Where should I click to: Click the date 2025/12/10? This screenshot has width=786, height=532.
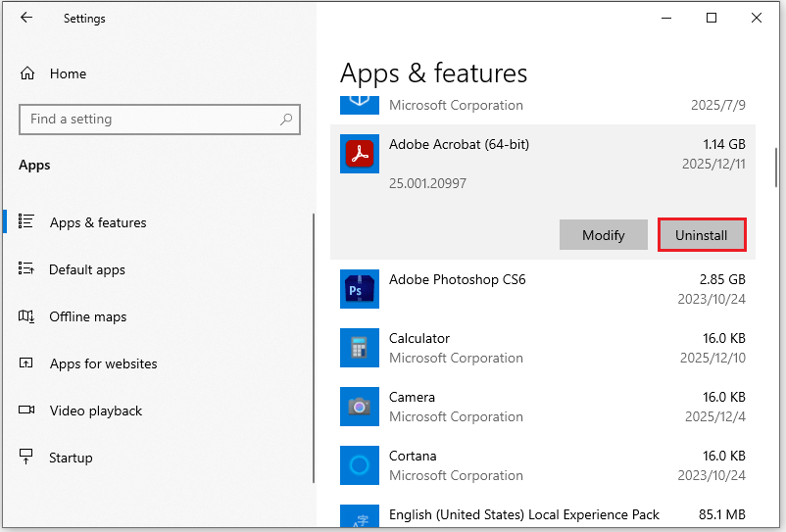[x=712, y=358]
